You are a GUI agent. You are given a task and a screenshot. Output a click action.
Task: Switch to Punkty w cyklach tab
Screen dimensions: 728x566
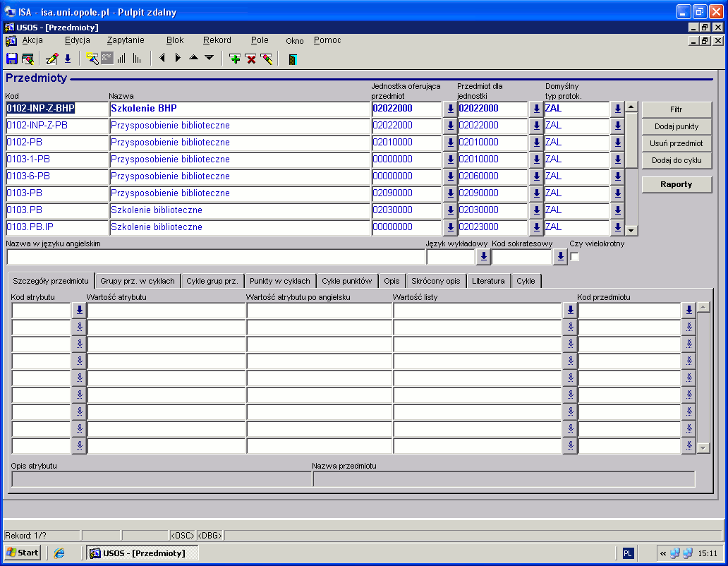click(280, 281)
